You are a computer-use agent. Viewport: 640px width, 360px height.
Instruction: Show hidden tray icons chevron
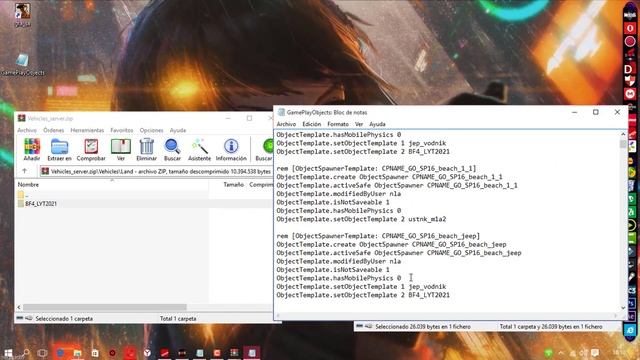pyautogui.click(x=561, y=353)
